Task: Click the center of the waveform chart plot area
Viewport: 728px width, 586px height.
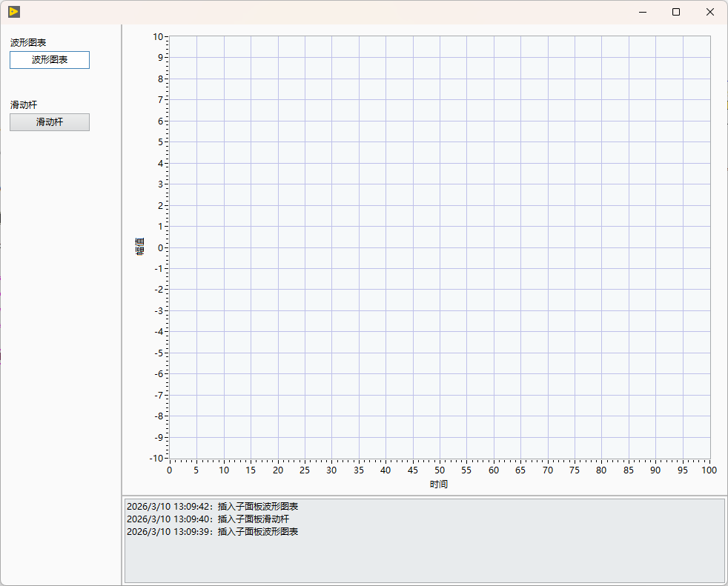Action: pos(440,247)
